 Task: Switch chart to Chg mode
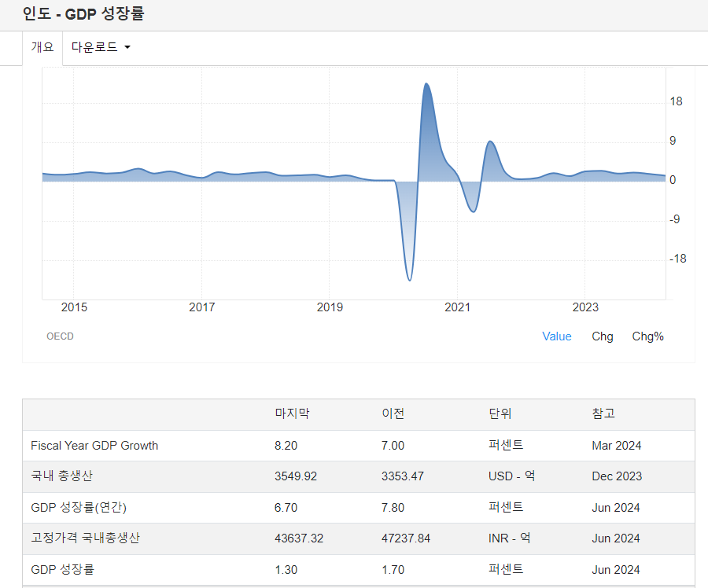pos(603,336)
